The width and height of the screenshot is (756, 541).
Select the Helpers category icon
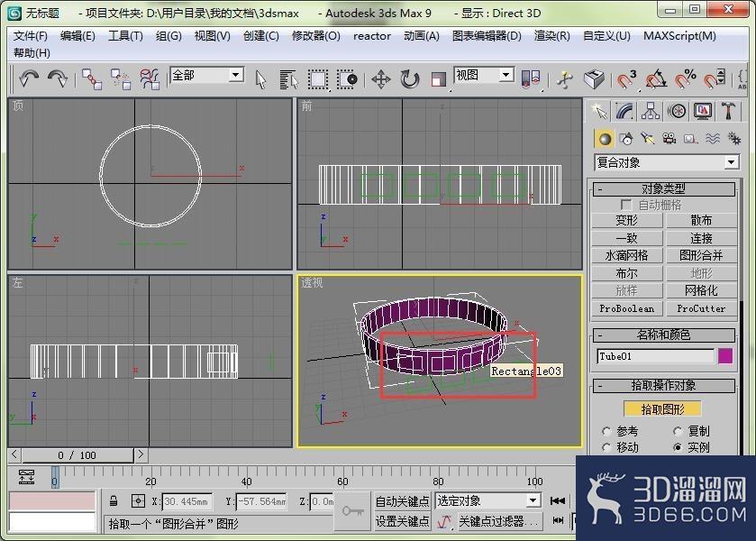(691, 139)
